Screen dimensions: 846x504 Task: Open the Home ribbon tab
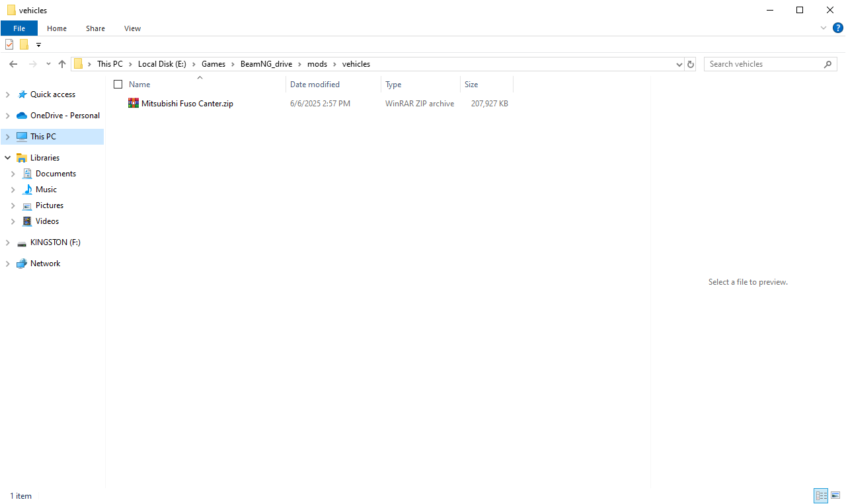click(x=57, y=28)
